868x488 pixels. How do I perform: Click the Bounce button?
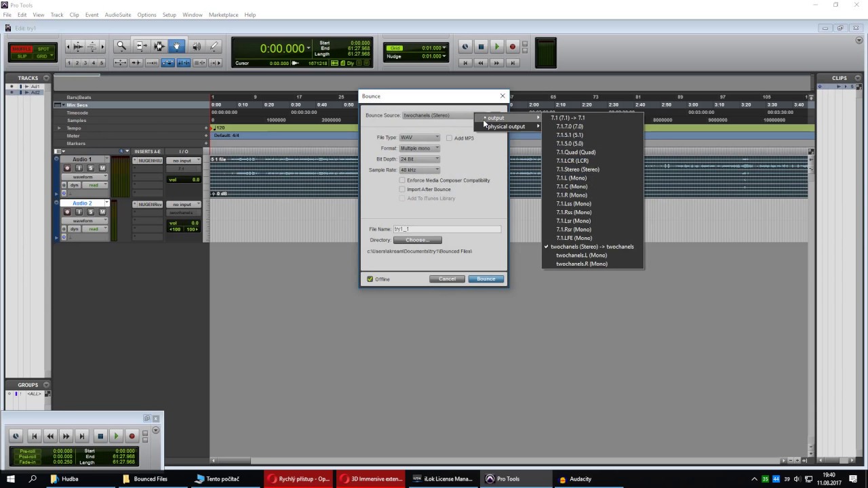pos(486,279)
